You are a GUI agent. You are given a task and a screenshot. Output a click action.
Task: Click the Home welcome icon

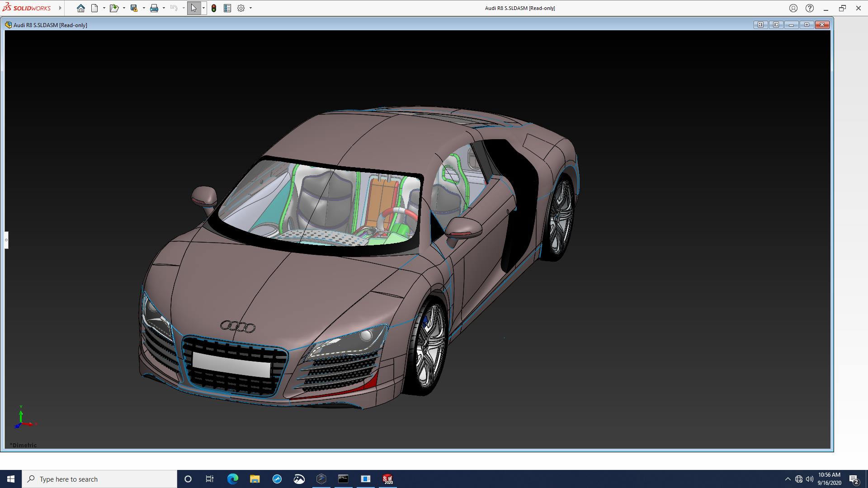81,8
